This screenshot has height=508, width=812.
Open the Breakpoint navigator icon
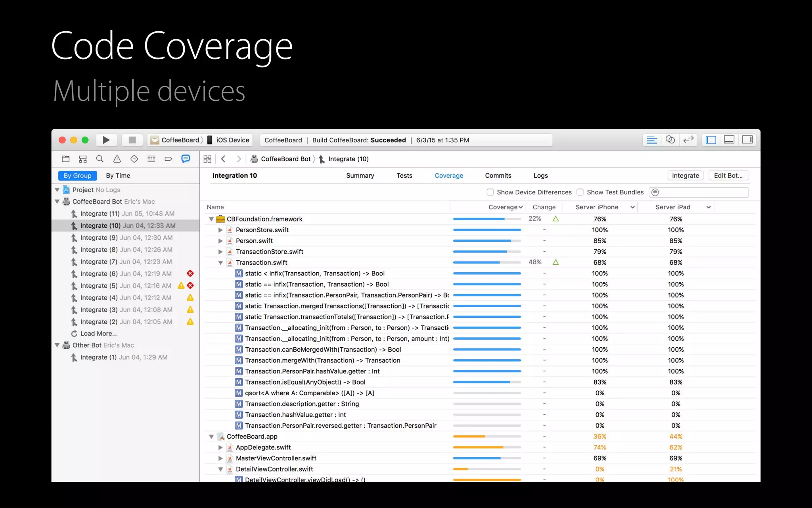[x=168, y=159]
